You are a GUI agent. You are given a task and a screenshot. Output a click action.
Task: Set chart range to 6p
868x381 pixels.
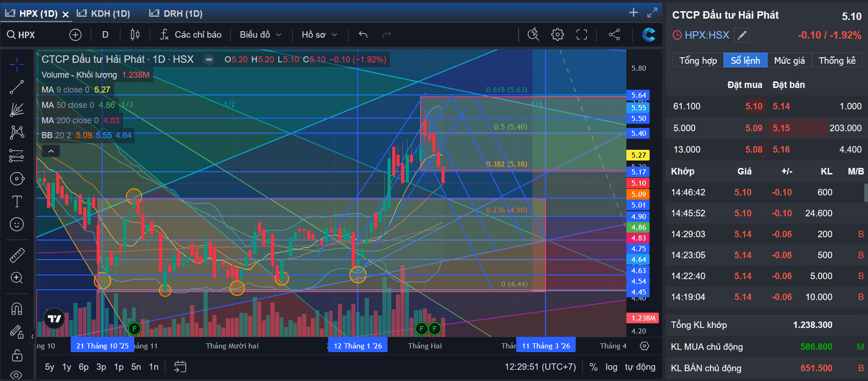pyautogui.click(x=84, y=367)
